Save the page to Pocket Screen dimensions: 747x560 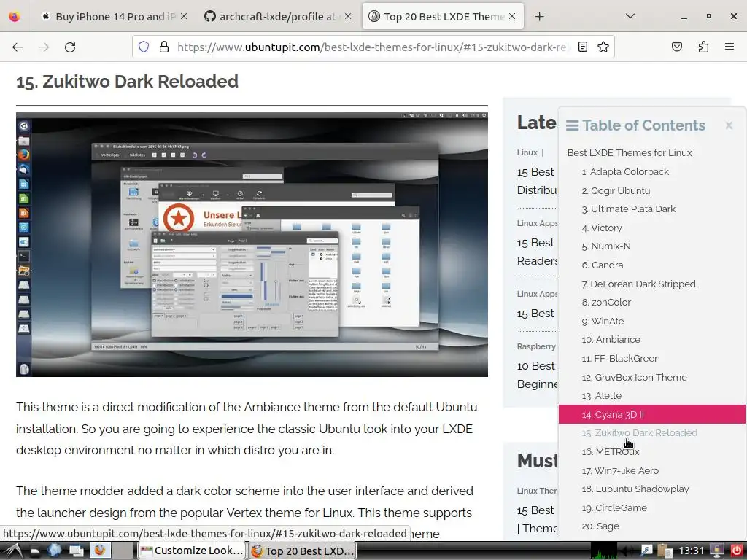coord(676,47)
